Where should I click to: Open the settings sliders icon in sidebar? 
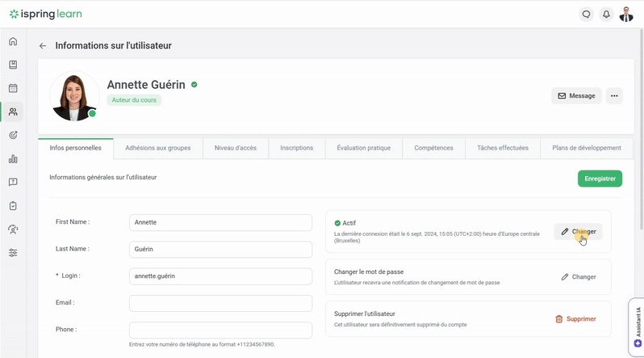click(13, 253)
